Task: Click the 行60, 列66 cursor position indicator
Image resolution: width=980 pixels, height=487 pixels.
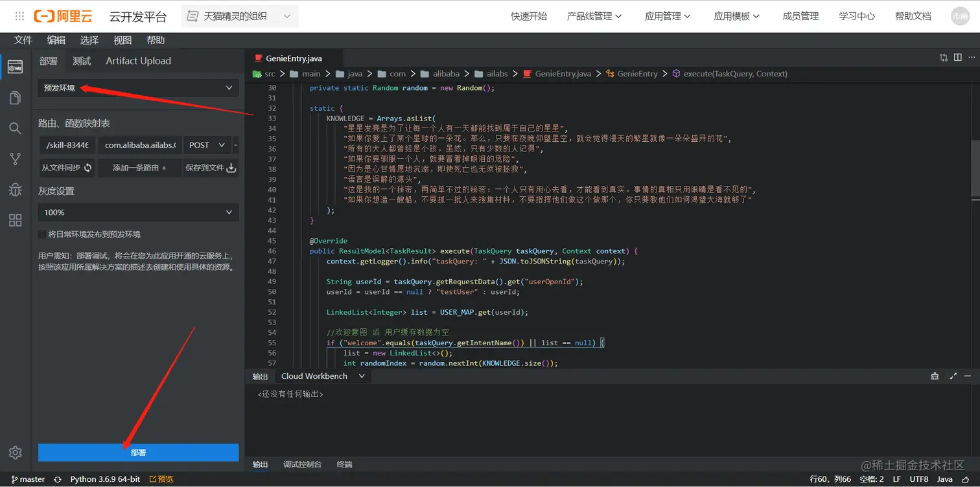Action: [830, 479]
